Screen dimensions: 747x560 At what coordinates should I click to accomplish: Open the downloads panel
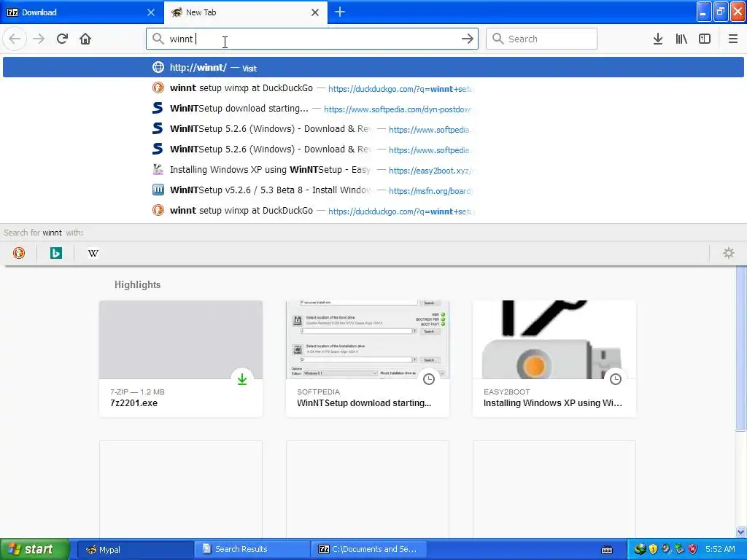coord(658,39)
